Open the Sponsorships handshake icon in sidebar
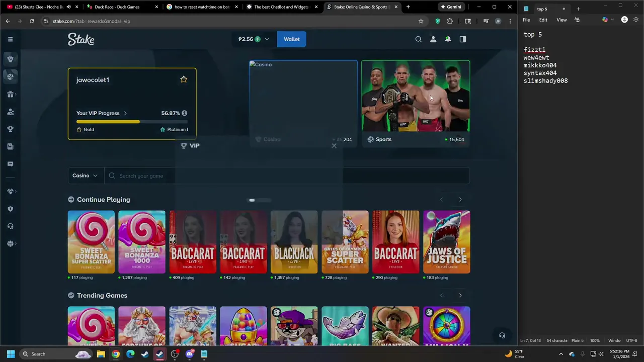 tap(10, 191)
